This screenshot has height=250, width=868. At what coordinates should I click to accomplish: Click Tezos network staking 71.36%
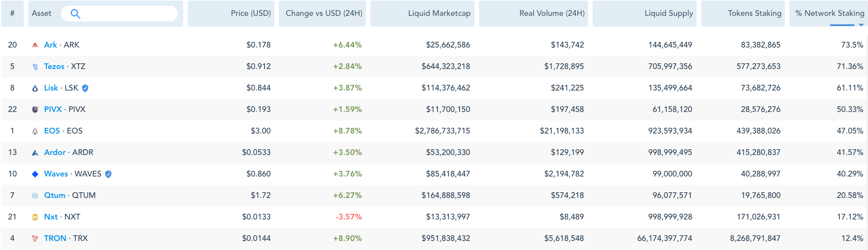tap(850, 66)
